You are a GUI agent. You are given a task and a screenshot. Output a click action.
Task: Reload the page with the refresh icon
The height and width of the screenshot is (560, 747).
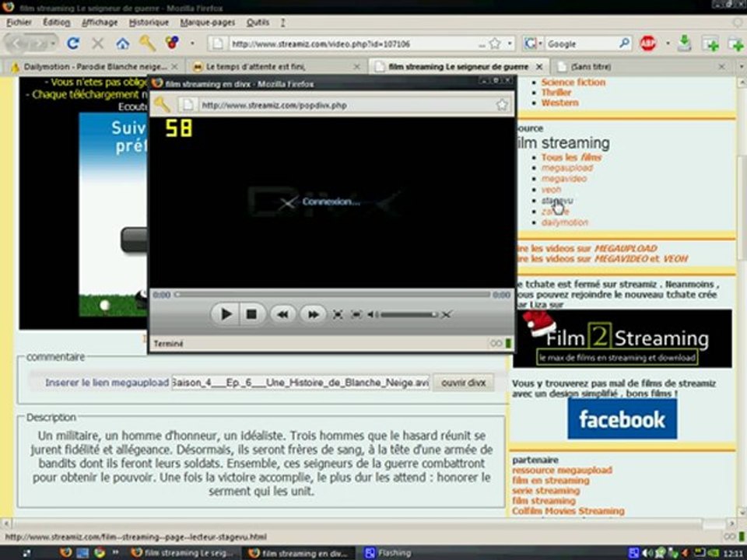pos(73,44)
